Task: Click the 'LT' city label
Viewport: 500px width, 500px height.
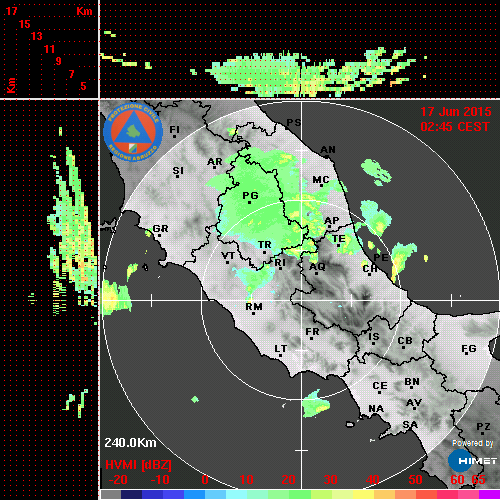Action: pyautogui.click(x=281, y=349)
